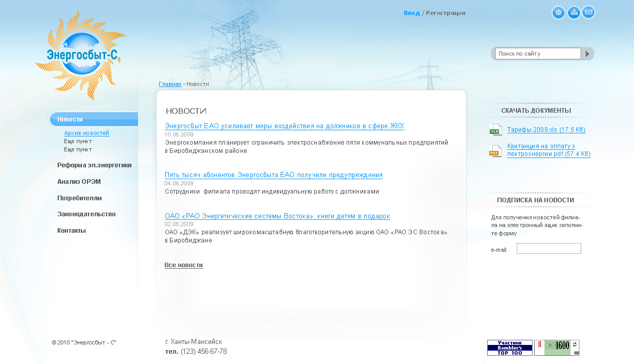Click the date 02.06.2009
This screenshot has width=634, height=364.
tap(179, 224)
